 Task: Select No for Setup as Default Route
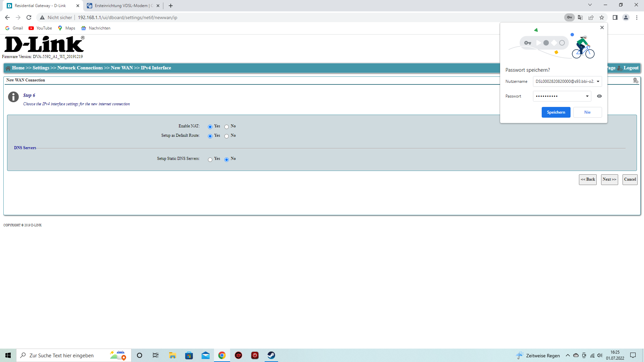click(227, 136)
